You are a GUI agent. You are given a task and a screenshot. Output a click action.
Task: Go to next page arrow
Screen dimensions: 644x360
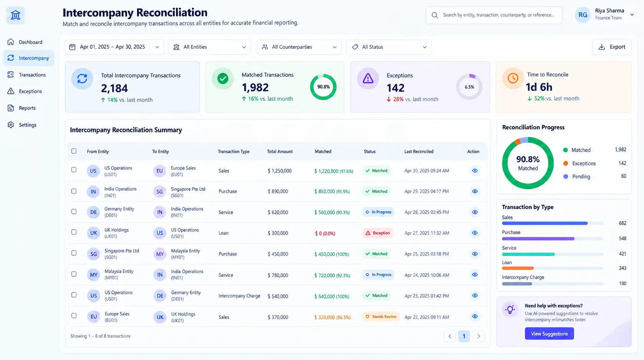[x=479, y=336]
